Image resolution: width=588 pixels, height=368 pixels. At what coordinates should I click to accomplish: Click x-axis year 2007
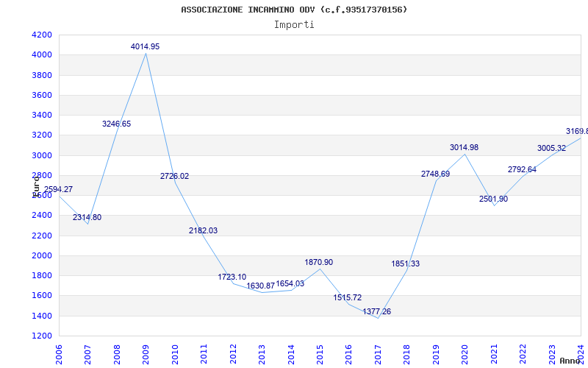click(x=87, y=354)
